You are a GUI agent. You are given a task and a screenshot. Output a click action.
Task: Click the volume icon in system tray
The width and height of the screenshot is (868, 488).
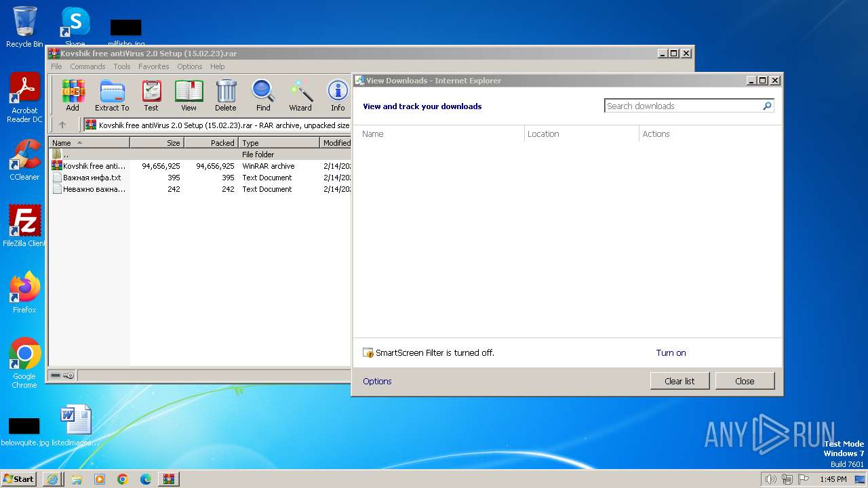click(770, 479)
